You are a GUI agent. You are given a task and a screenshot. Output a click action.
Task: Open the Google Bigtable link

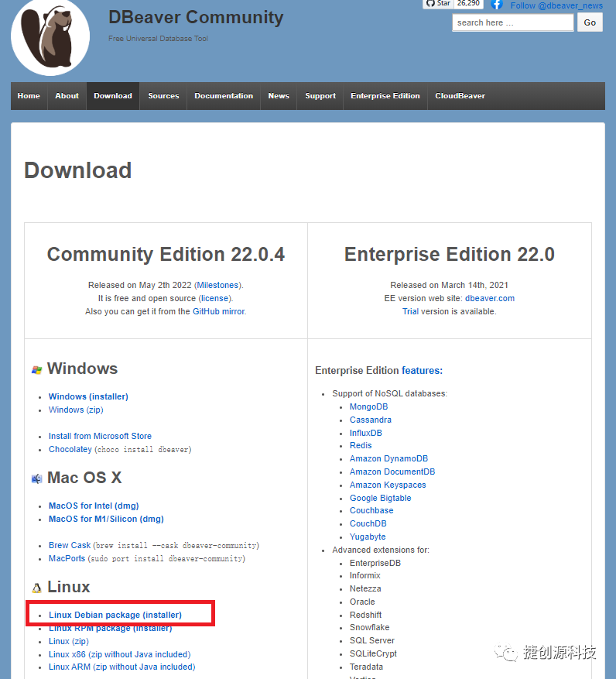pos(381,498)
